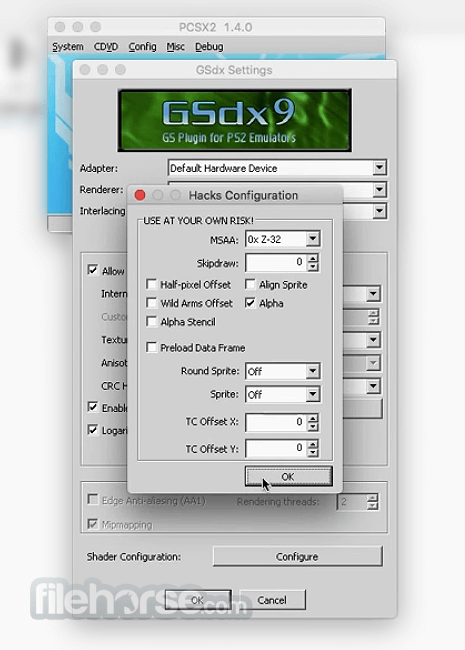465x650 pixels.
Task: Decrease TC Offset Y value
Action: pyautogui.click(x=313, y=453)
